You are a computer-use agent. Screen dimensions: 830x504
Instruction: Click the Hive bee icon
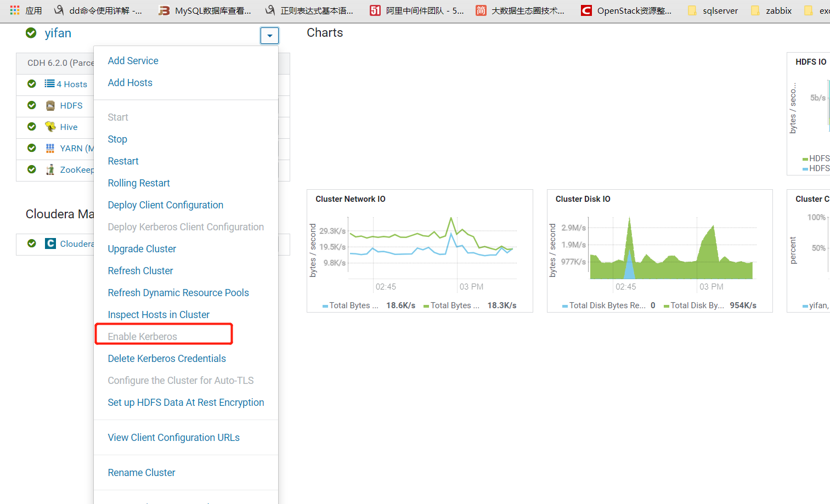coord(50,127)
